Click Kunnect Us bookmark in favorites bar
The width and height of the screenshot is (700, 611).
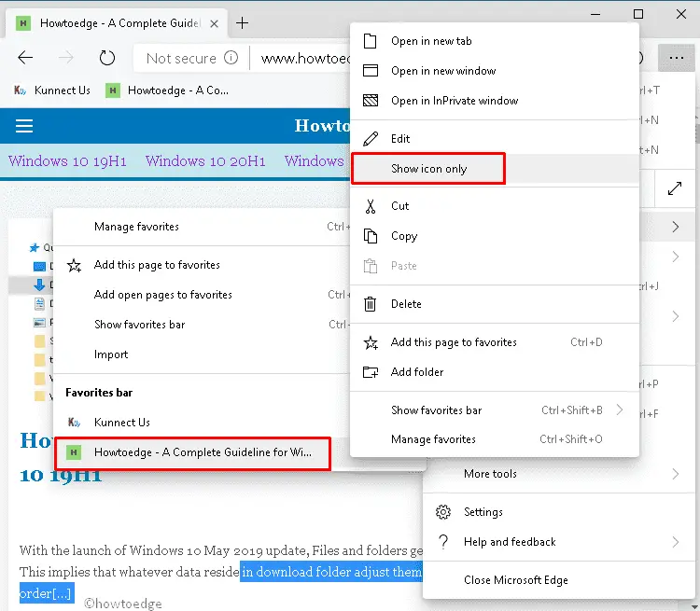click(51, 90)
